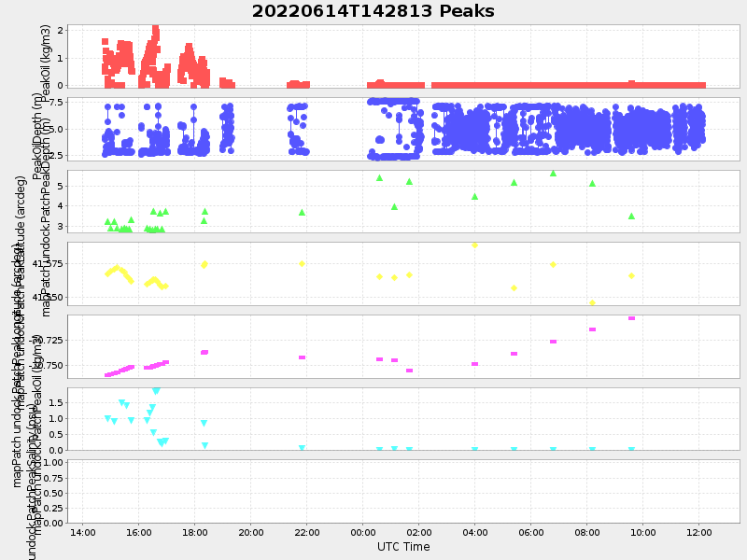This screenshot has height=560, width=747.
Task: Click the "1.00" tick of the empty bottom plot
Action: pyautogui.click(x=54, y=463)
